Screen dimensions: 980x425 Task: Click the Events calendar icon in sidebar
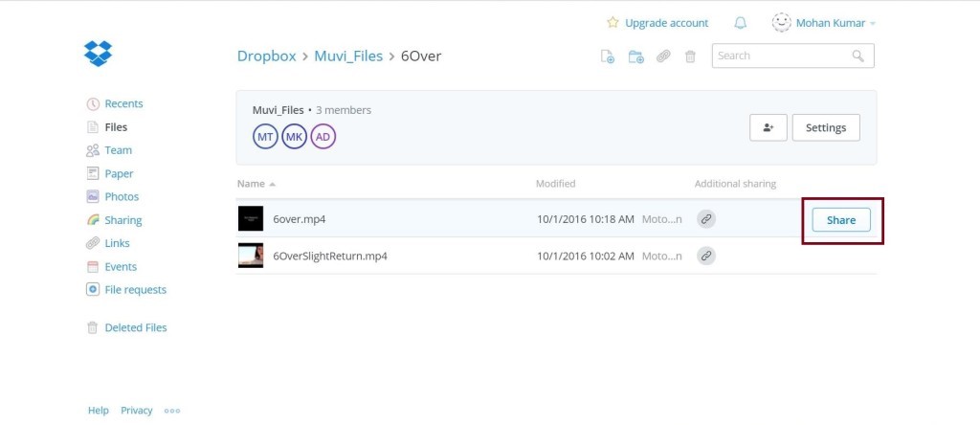(x=93, y=267)
